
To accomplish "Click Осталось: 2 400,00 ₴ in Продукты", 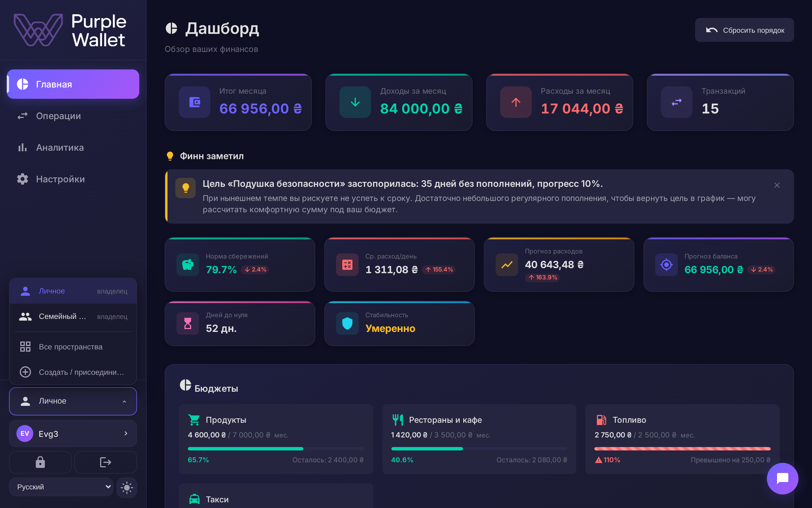I will pos(328,460).
